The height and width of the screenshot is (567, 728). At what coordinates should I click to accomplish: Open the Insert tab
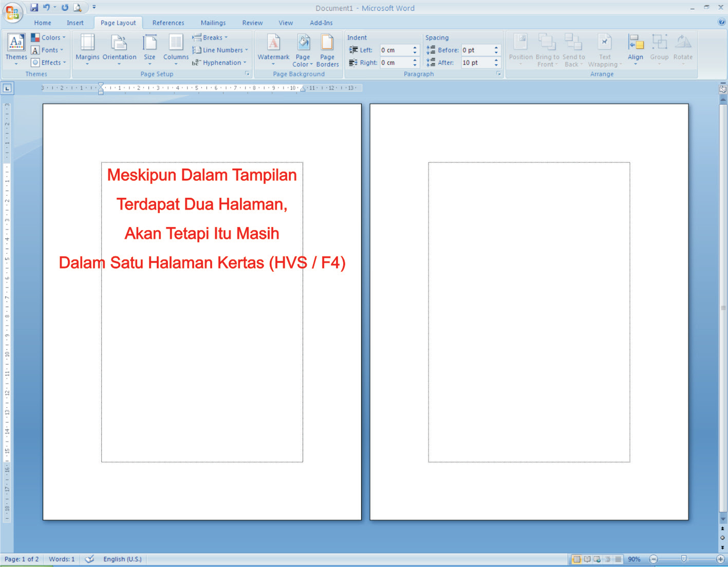75,23
